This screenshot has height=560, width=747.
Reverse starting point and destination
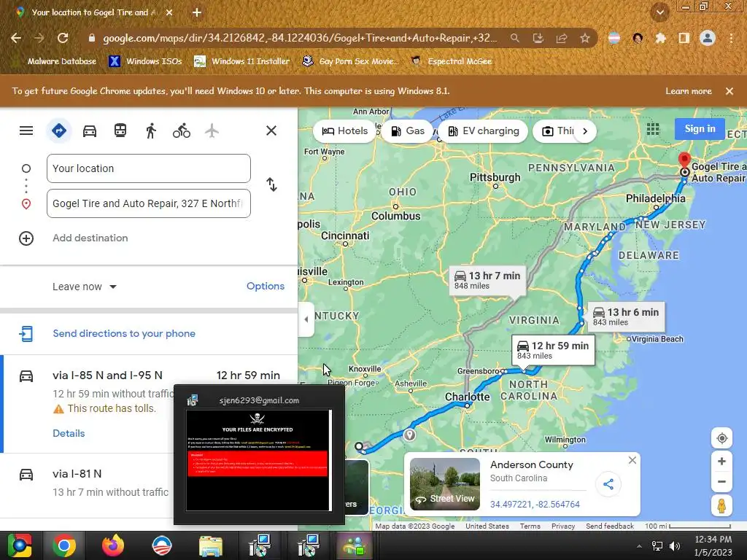pyautogui.click(x=271, y=184)
